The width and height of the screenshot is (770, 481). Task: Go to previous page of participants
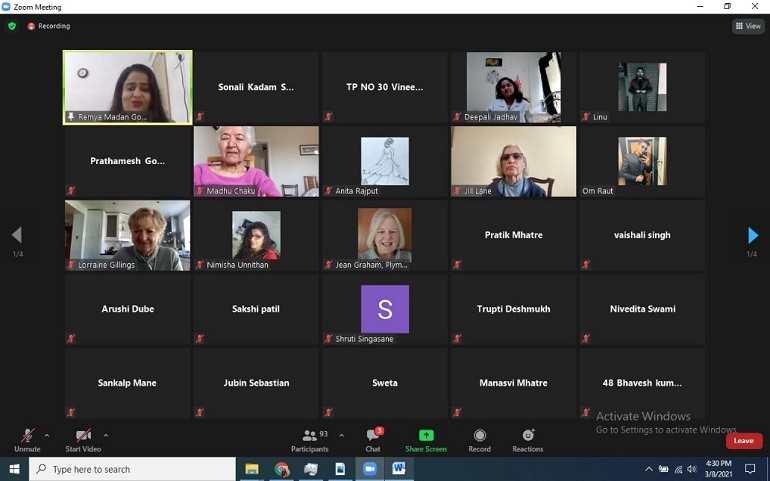[16, 235]
